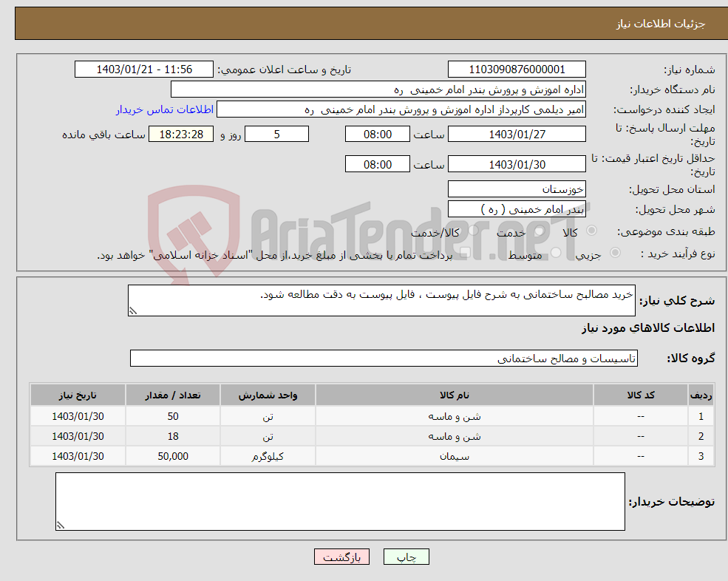The height and width of the screenshot is (581, 728).
Task: Click row number 3 cell
Action: point(701,457)
